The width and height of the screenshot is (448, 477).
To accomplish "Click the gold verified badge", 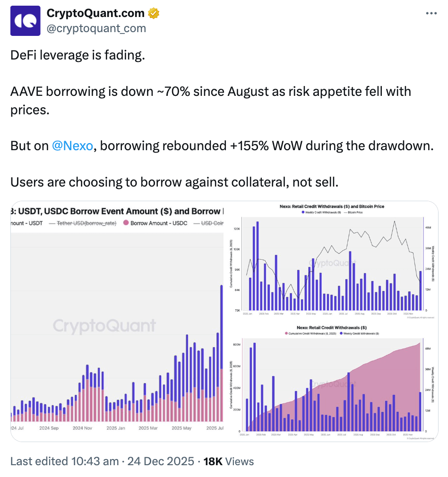I will point(153,14).
